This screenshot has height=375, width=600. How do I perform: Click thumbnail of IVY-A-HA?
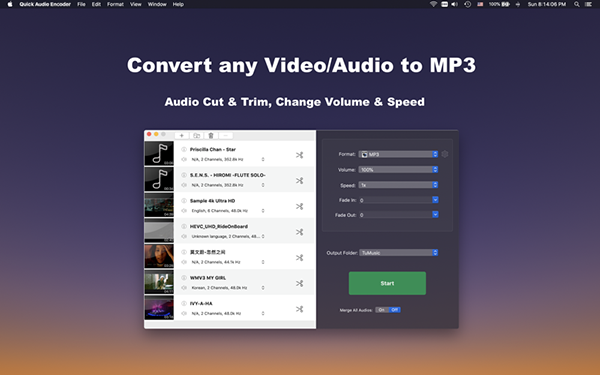(159, 307)
